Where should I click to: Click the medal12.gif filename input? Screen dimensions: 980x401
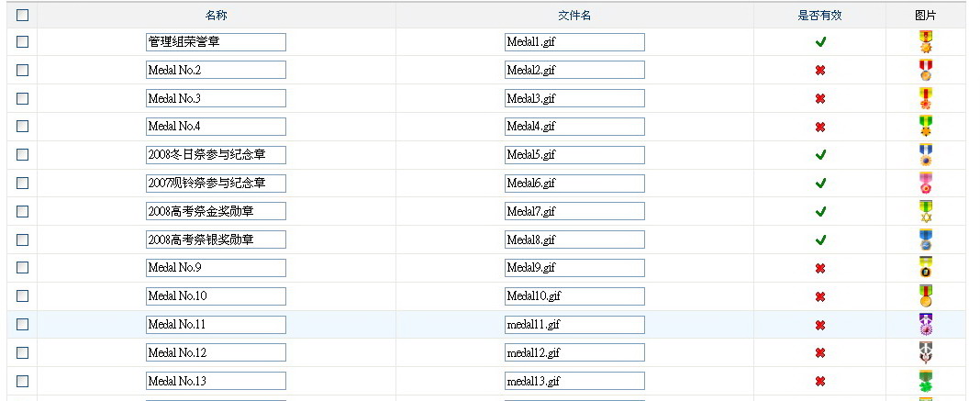574,353
